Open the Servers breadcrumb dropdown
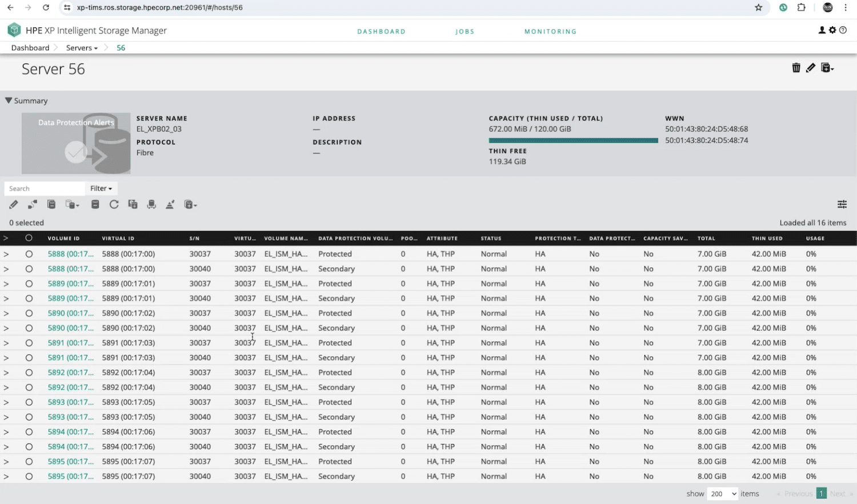Screen dimensions: 857x504 [x=82, y=48]
